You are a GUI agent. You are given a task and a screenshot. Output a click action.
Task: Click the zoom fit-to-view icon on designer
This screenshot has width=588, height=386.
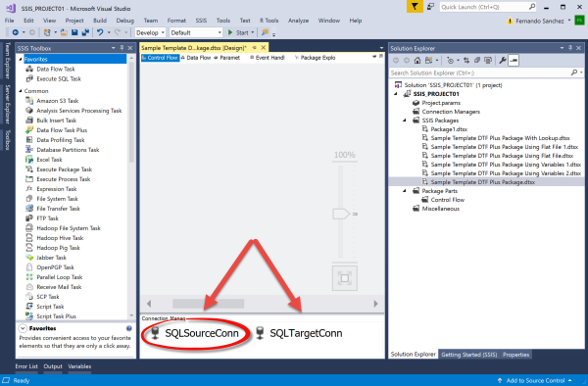click(x=345, y=278)
